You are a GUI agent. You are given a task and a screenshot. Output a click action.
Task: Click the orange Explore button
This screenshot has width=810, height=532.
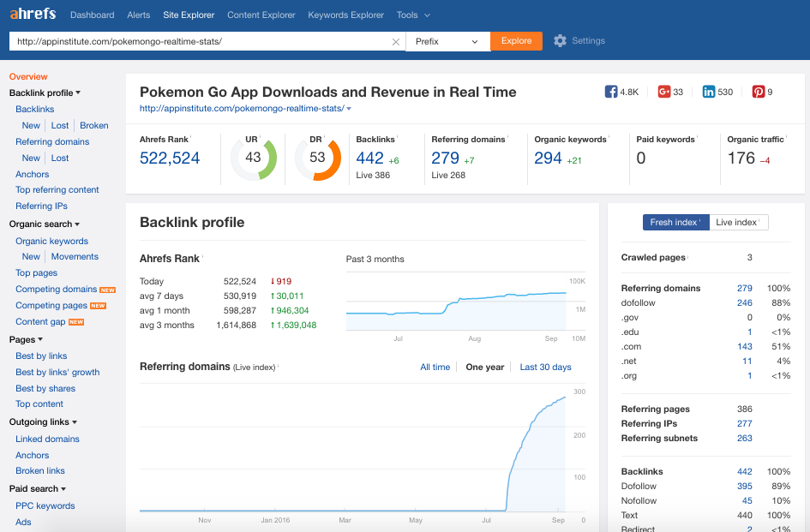tap(516, 41)
